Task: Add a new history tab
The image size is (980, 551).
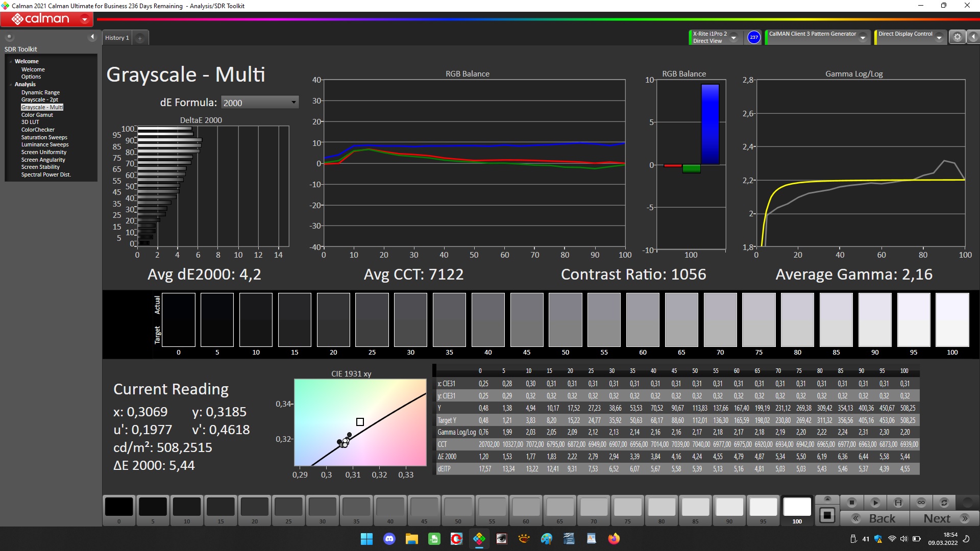Action: (x=140, y=38)
